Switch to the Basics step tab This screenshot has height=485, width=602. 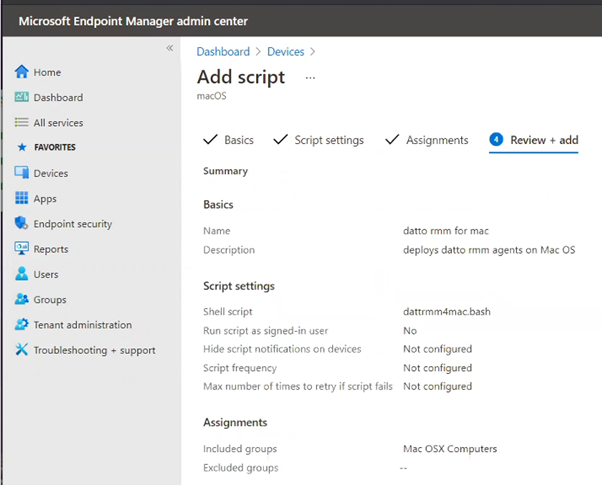[x=228, y=140]
